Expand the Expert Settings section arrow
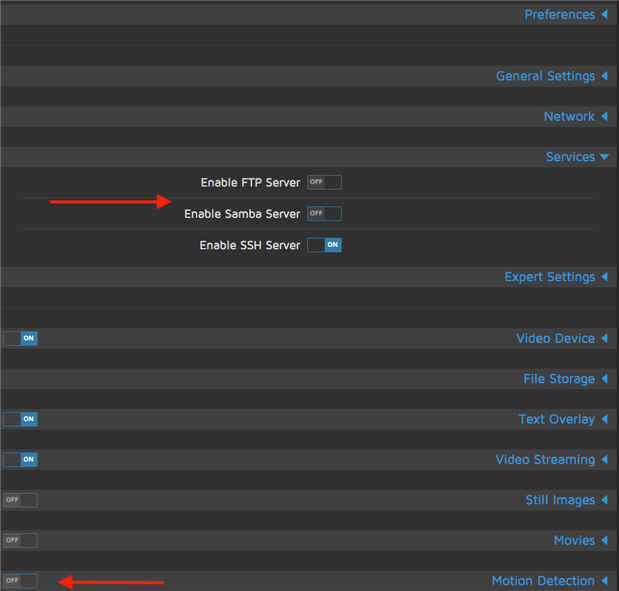This screenshot has width=619, height=591. (604, 277)
